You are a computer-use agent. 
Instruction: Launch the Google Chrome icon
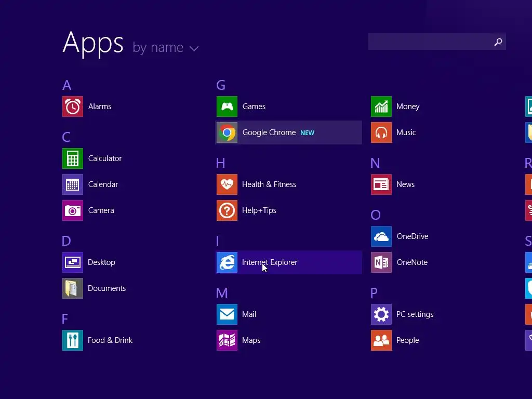pos(227,132)
